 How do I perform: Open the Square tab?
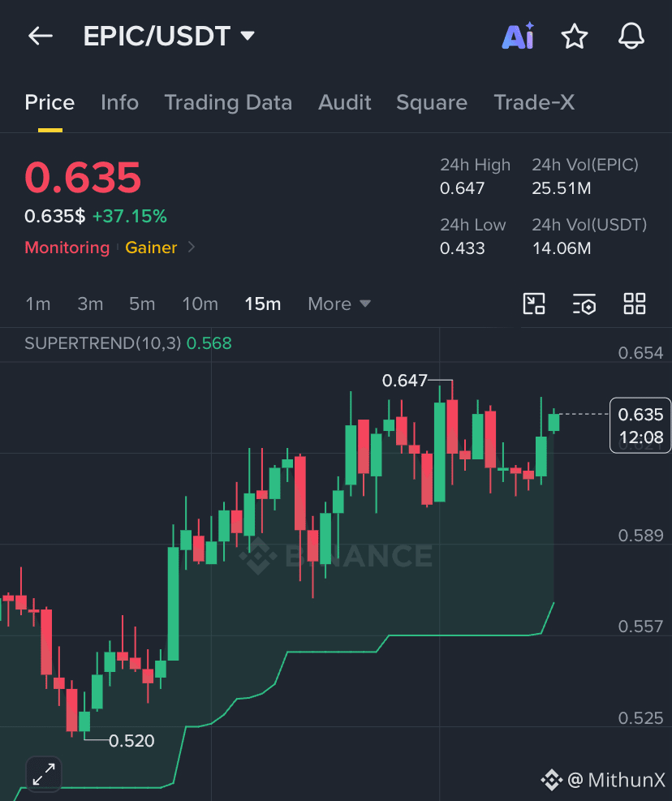tap(432, 103)
